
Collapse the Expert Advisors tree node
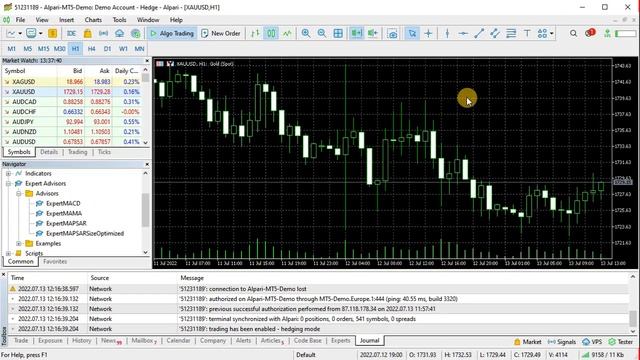(8, 184)
